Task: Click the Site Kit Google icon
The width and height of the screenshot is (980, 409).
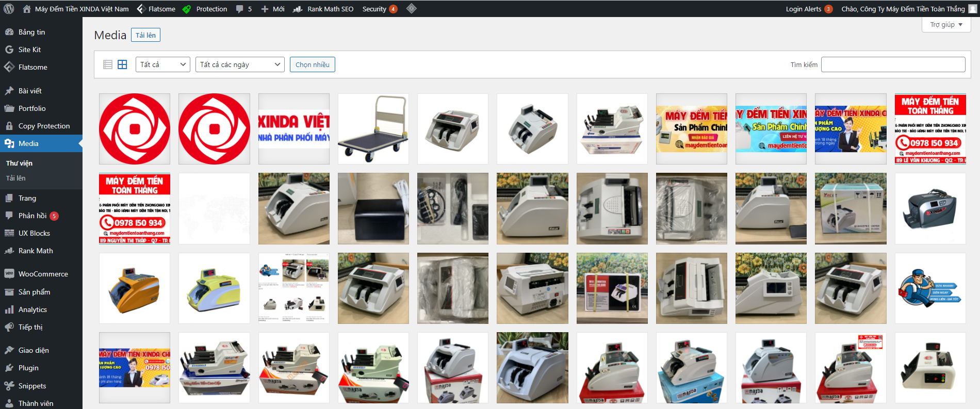Action: pyautogui.click(x=9, y=50)
